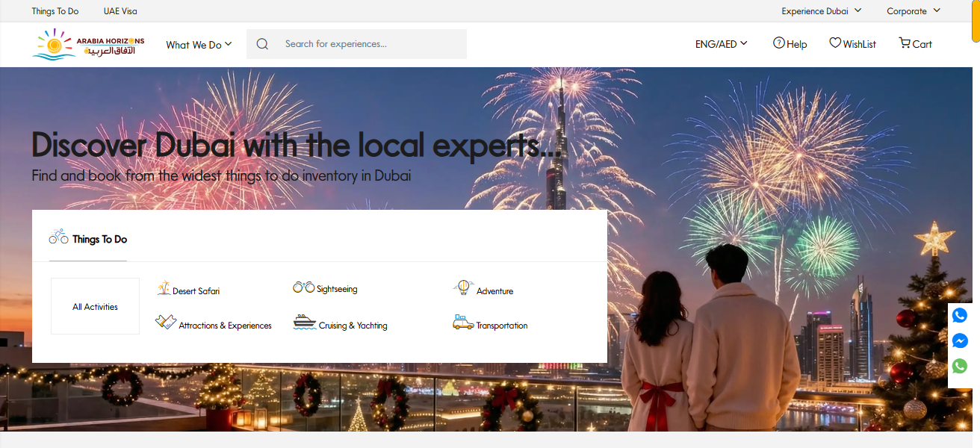Open the shopping Cart icon
This screenshot has width=980, height=448.
[905, 43]
